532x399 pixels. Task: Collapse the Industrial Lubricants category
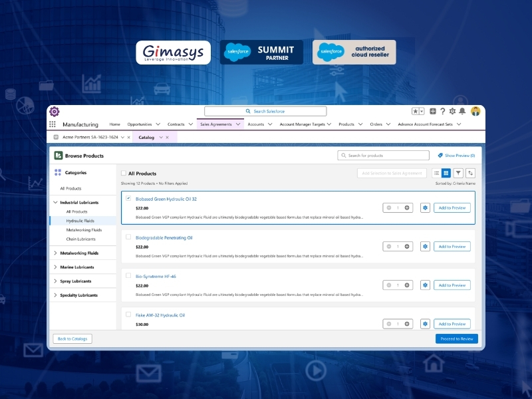[55, 202]
